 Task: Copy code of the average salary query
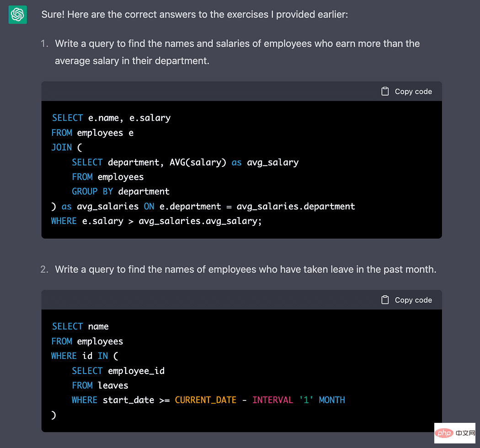[406, 91]
